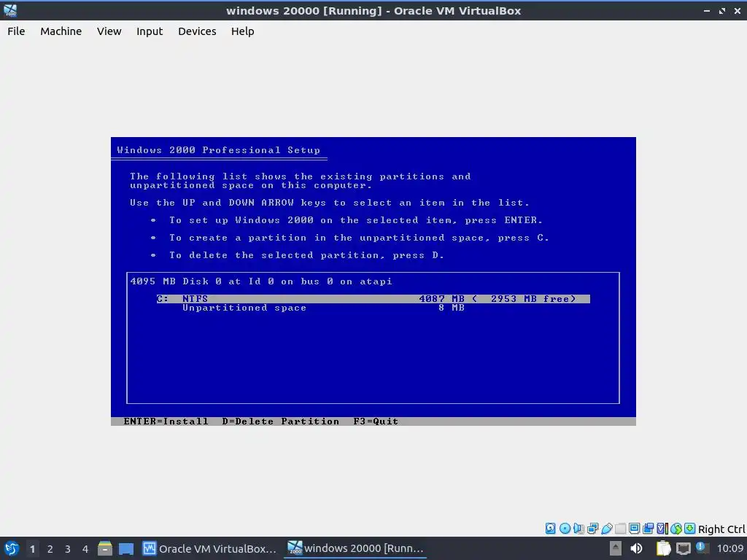747x560 pixels.
Task: Click the F3=Quit footer hint
Action: [376, 421]
